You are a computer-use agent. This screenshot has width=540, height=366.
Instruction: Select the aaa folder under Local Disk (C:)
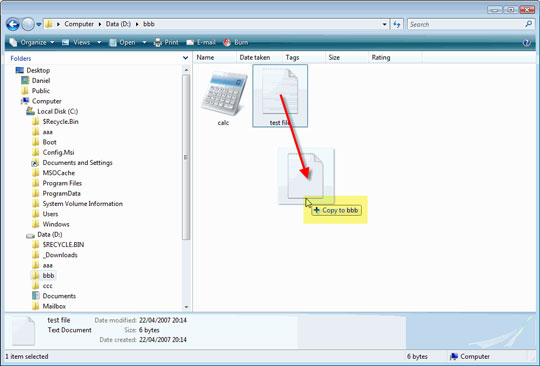[42, 132]
